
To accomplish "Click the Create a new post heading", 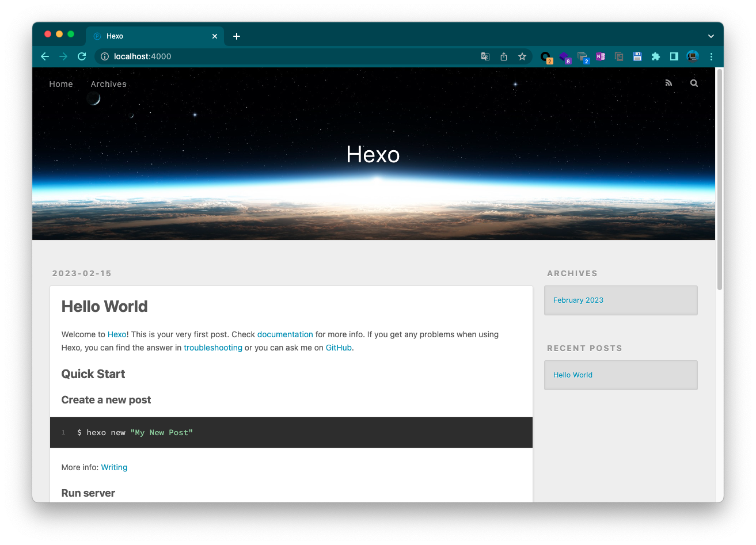I will 106,400.
